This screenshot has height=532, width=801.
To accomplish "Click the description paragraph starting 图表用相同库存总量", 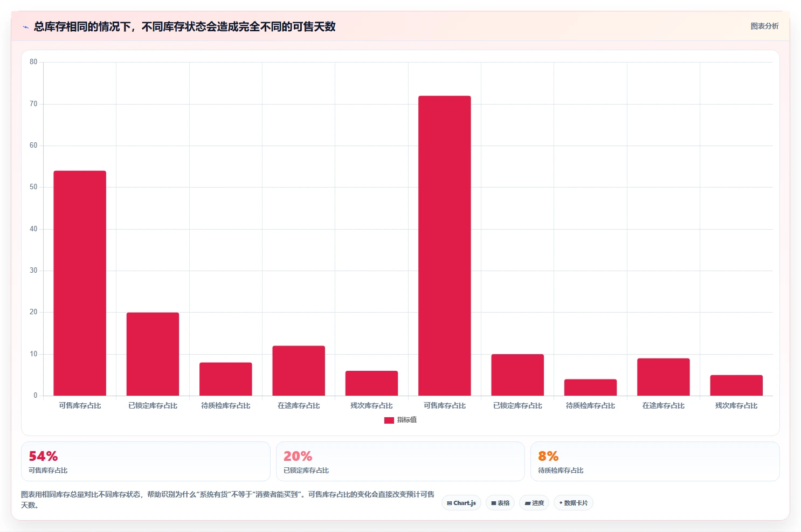I will tap(227, 500).
